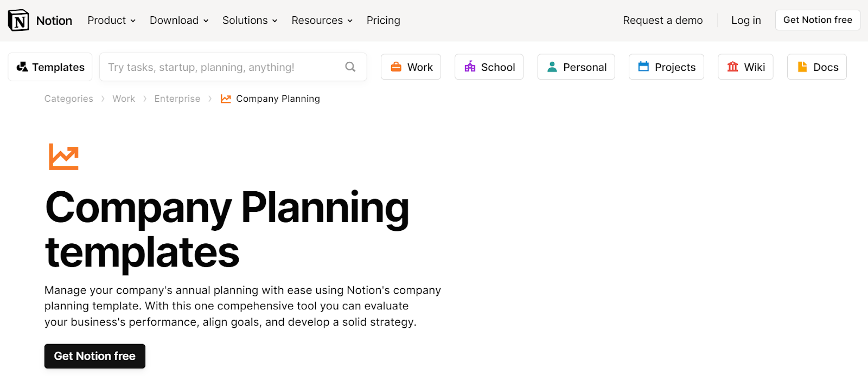868x376 pixels.
Task: Select the Personal category label
Action: [585, 67]
